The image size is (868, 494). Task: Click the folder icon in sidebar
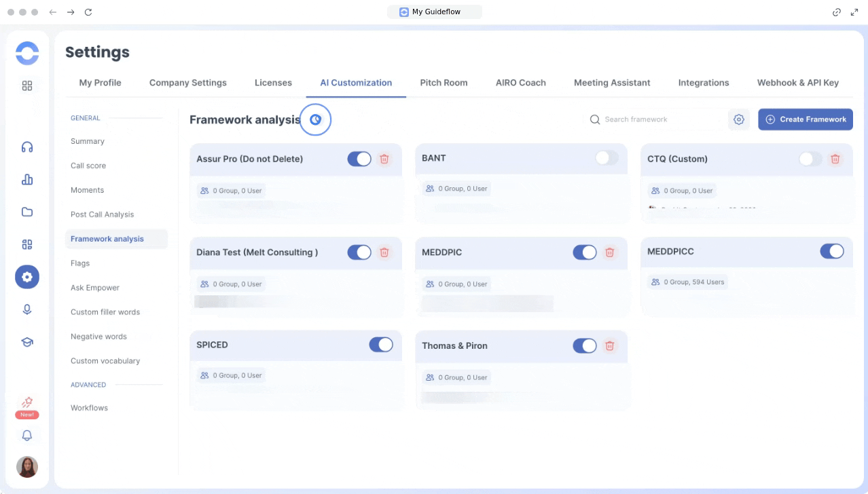pos(27,212)
